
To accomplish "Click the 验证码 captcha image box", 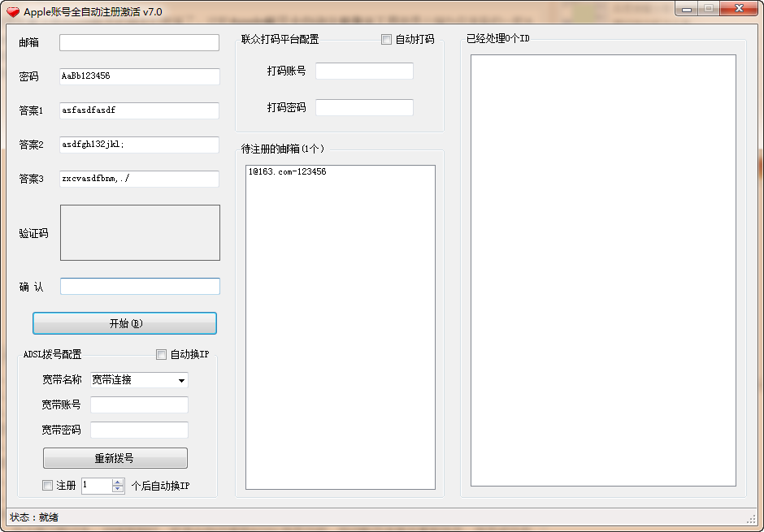I will click(x=141, y=232).
